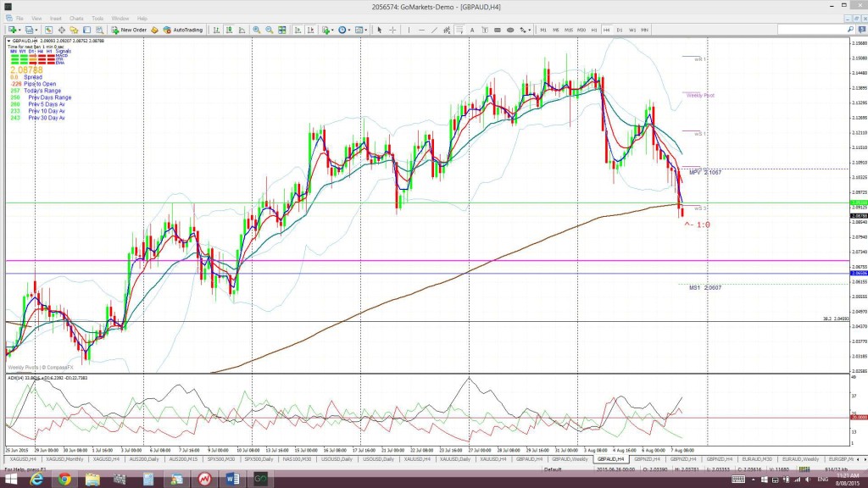Select the trendline drawing tool
Viewport: 868px width, 488px height.
434,30
